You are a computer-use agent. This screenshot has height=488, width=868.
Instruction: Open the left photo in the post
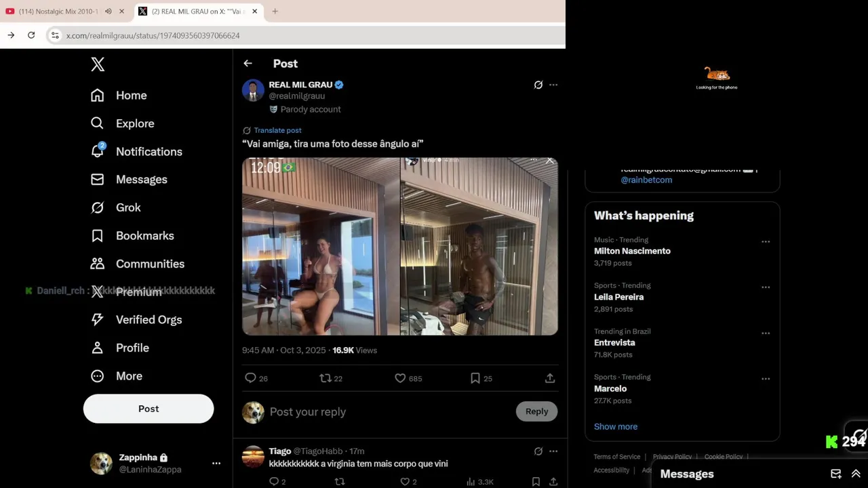click(321, 246)
